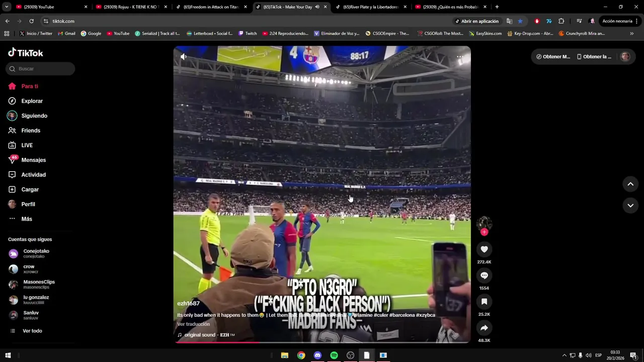Viewport: 644px width, 362px height.
Task: Focus the Buscar search field
Action: point(40,69)
